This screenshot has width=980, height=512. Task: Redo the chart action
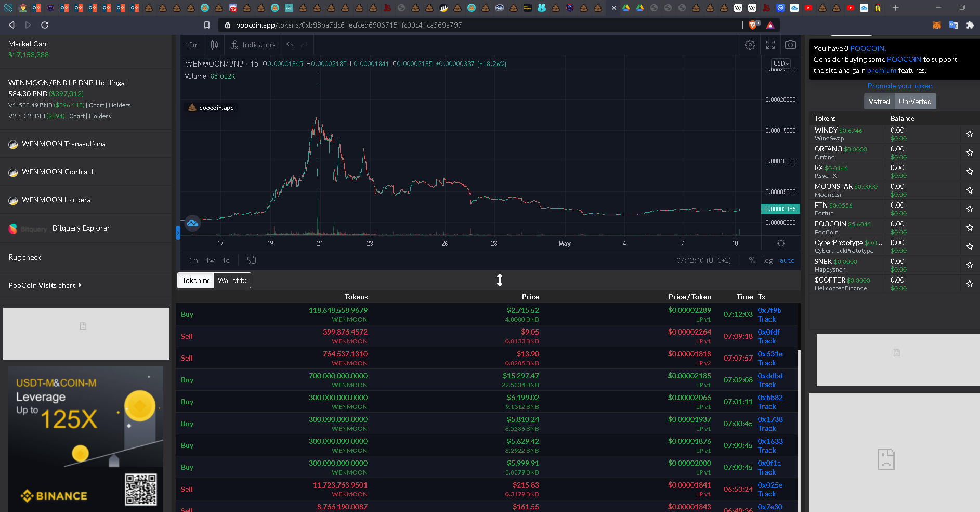coord(305,45)
